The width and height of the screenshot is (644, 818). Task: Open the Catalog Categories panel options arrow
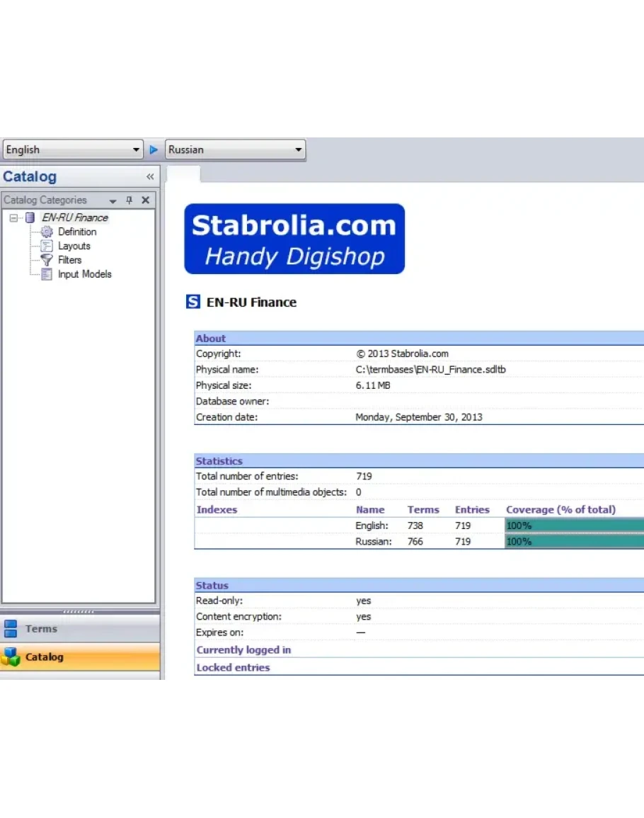[x=113, y=201]
